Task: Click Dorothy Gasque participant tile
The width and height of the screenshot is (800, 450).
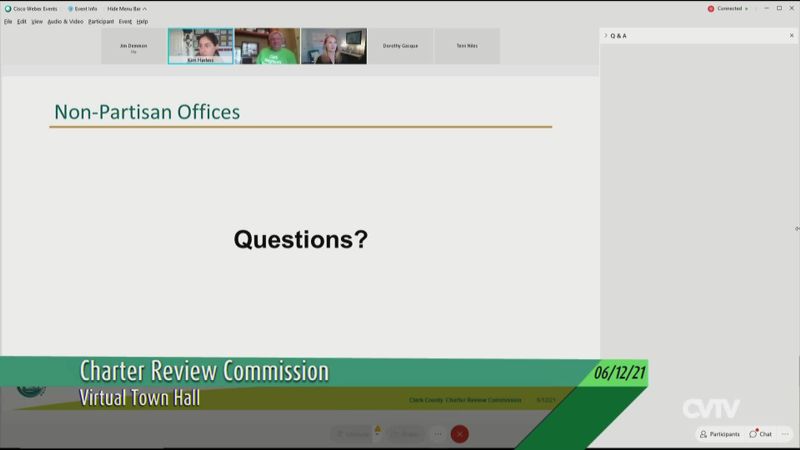Action: [x=400, y=46]
